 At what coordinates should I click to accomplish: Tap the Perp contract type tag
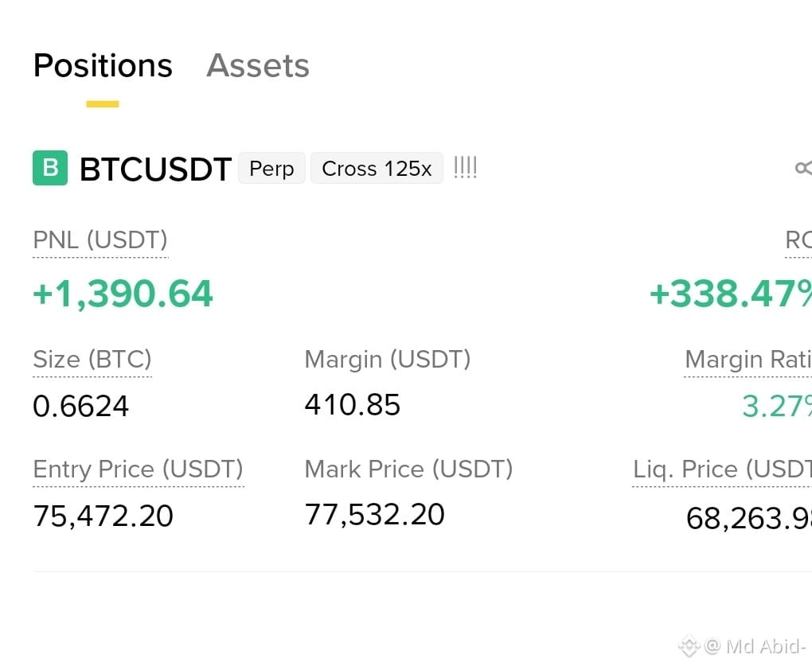[271, 168]
